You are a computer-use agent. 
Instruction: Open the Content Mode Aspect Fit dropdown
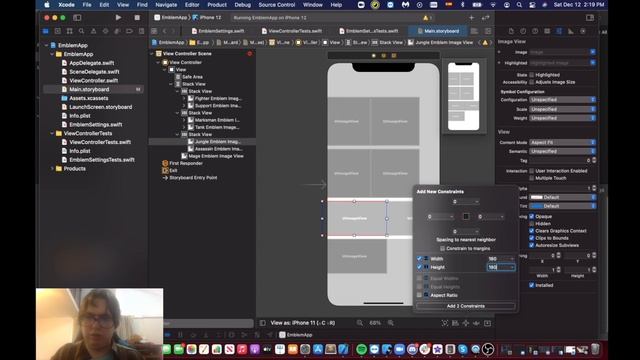[562, 142]
